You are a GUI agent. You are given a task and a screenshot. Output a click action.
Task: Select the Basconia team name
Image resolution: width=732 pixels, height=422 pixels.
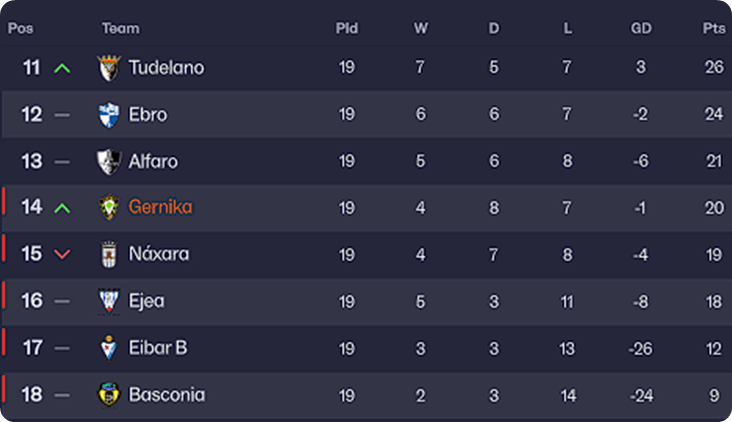click(167, 395)
